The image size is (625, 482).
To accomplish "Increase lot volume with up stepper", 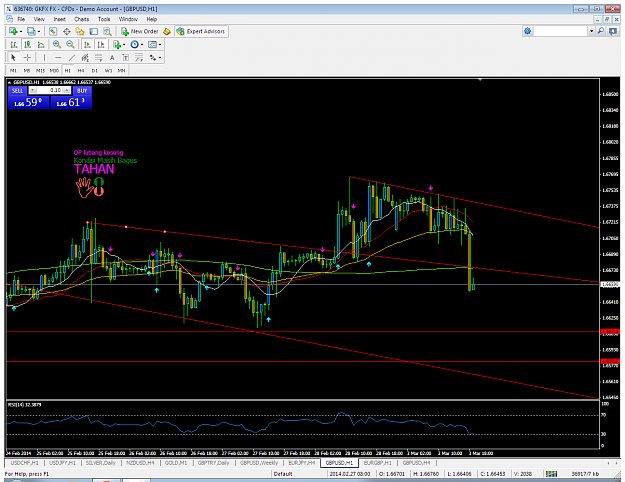I will (67, 90).
